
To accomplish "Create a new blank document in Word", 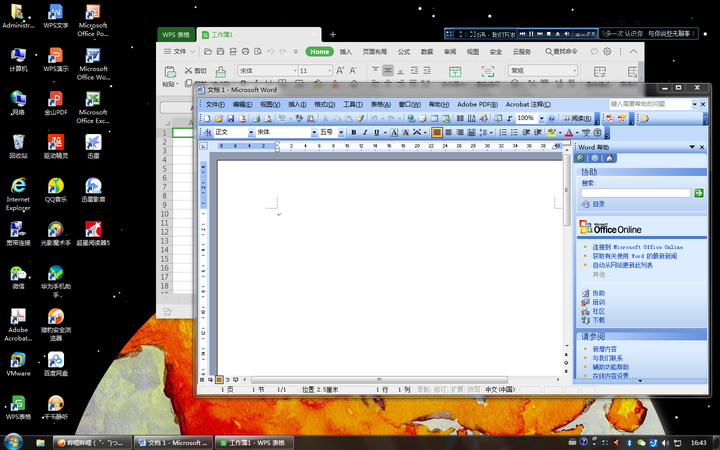I will tap(207, 118).
